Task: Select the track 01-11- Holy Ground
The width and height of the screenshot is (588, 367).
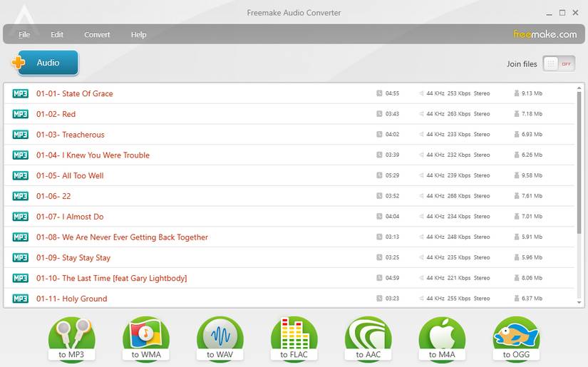Action: pyautogui.click(x=289, y=299)
